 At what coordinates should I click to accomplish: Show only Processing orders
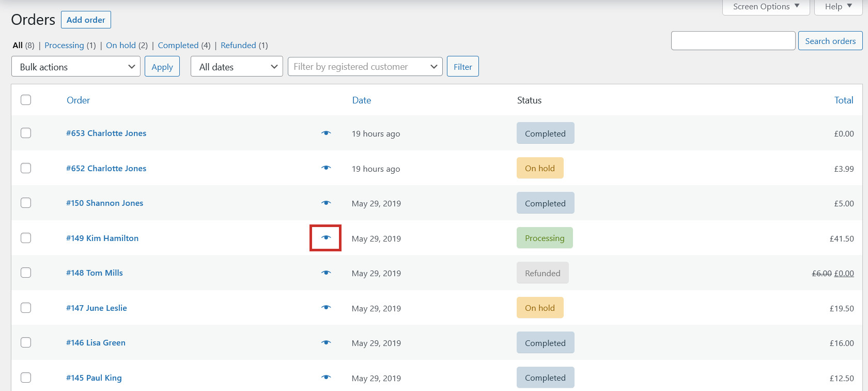pos(64,46)
